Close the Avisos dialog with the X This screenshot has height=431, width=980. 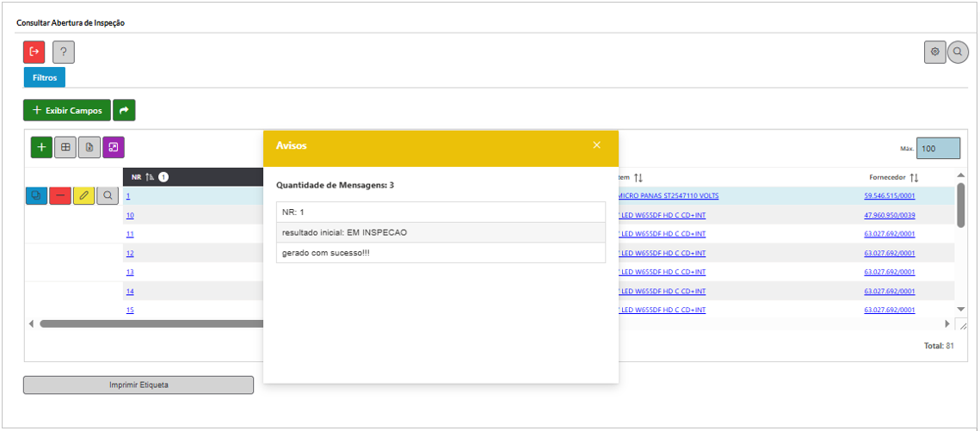coord(596,145)
